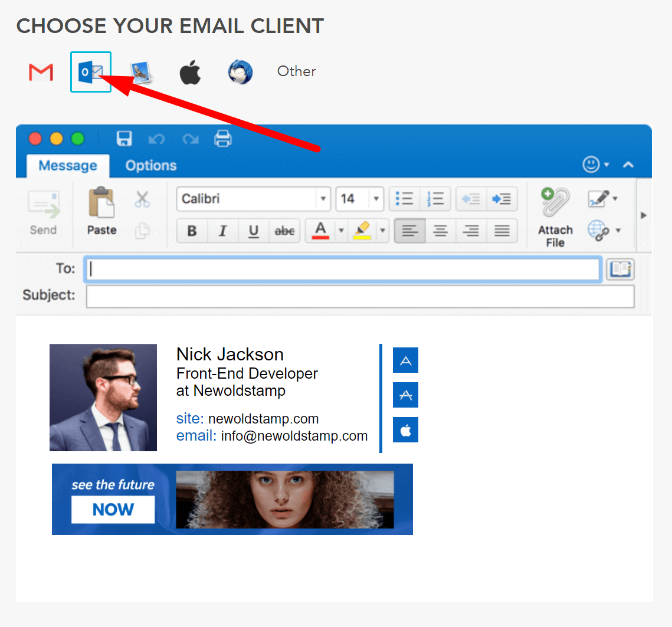Expand more ribbon commands arrow
Viewport: 672px width, 627px height.
[643, 215]
